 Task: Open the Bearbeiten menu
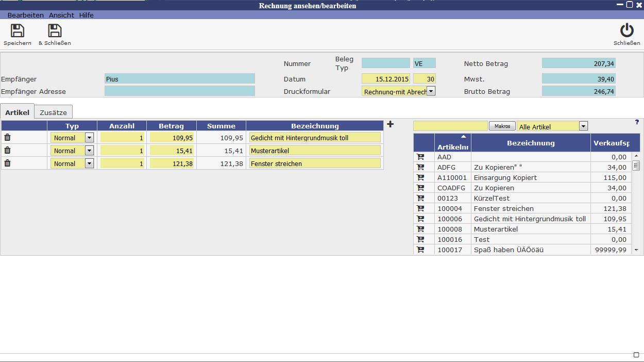(x=25, y=15)
